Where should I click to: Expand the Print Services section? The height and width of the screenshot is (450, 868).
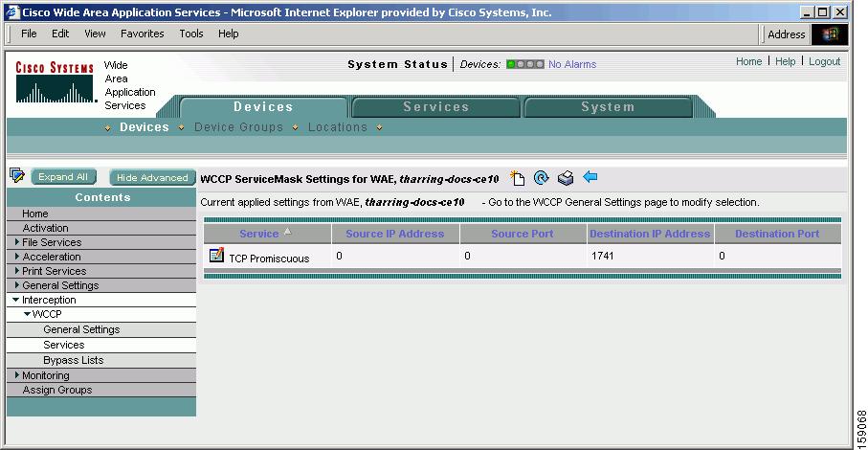click(x=17, y=271)
